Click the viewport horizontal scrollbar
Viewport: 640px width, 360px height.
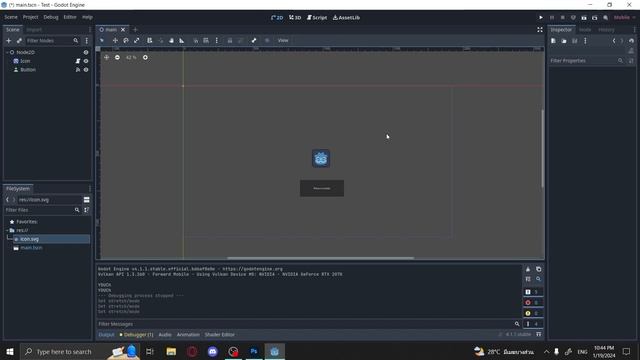[320, 258]
